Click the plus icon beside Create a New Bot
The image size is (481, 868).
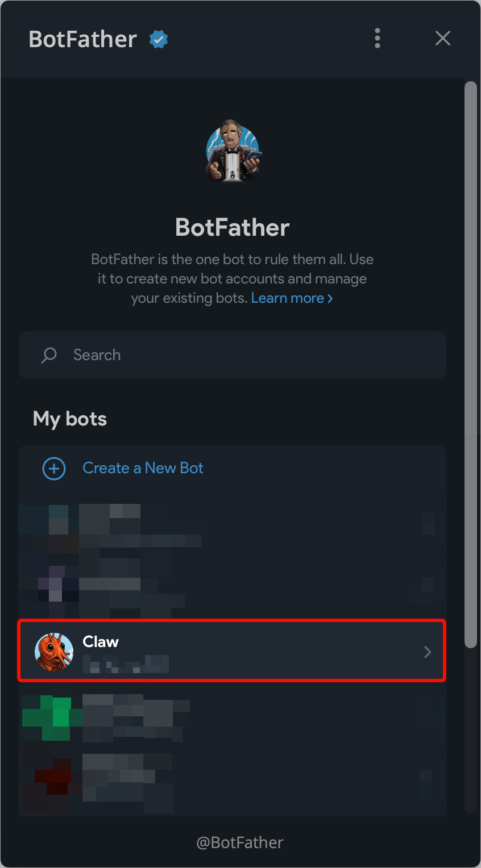click(54, 469)
